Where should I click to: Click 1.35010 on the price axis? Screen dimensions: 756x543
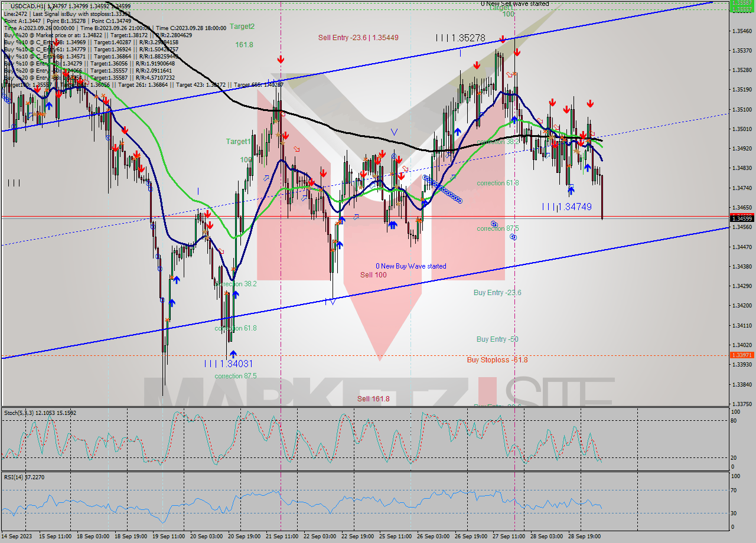(742, 129)
